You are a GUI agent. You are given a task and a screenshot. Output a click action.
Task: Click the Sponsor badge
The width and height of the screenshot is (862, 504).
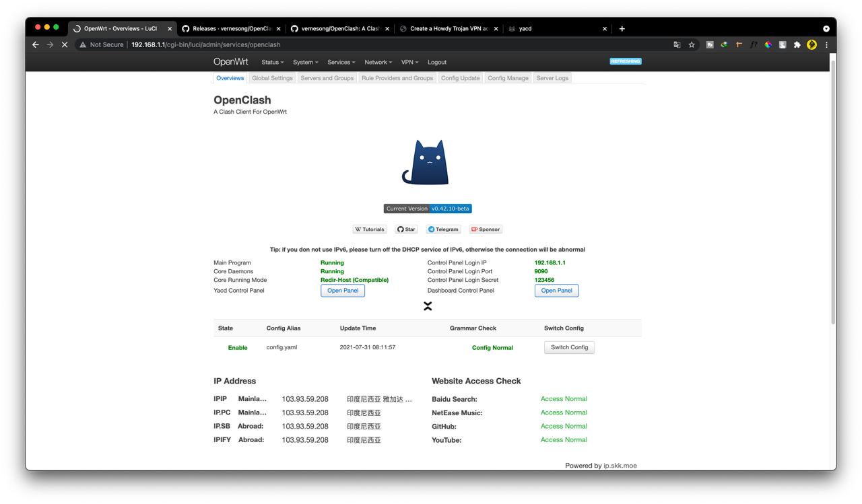pos(486,229)
